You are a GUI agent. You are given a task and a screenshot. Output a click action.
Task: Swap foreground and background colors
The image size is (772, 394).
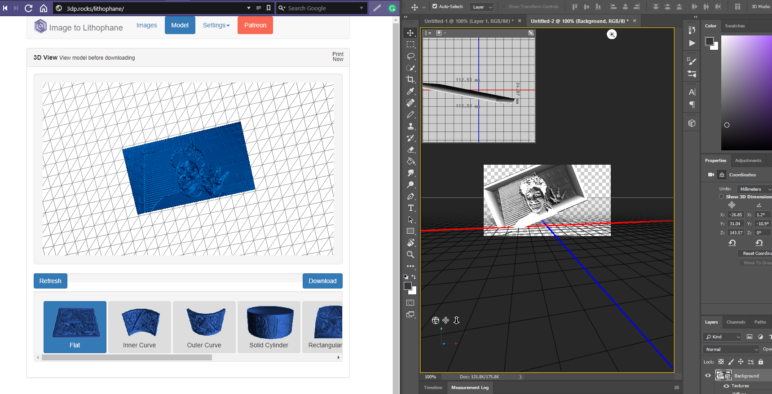pos(414,277)
